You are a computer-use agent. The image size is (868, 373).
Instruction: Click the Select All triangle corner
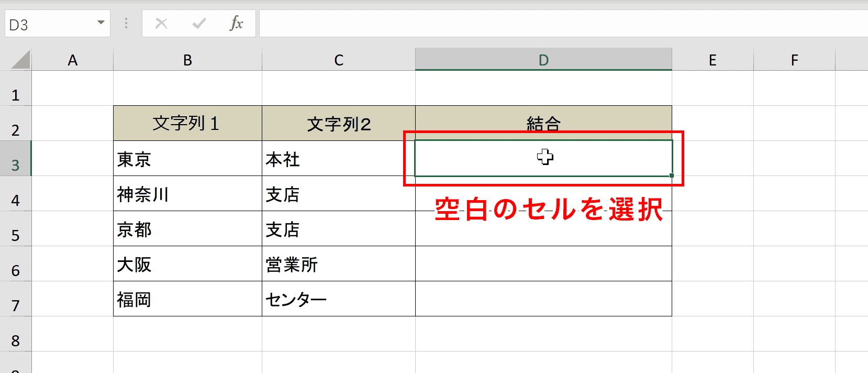coord(20,59)
